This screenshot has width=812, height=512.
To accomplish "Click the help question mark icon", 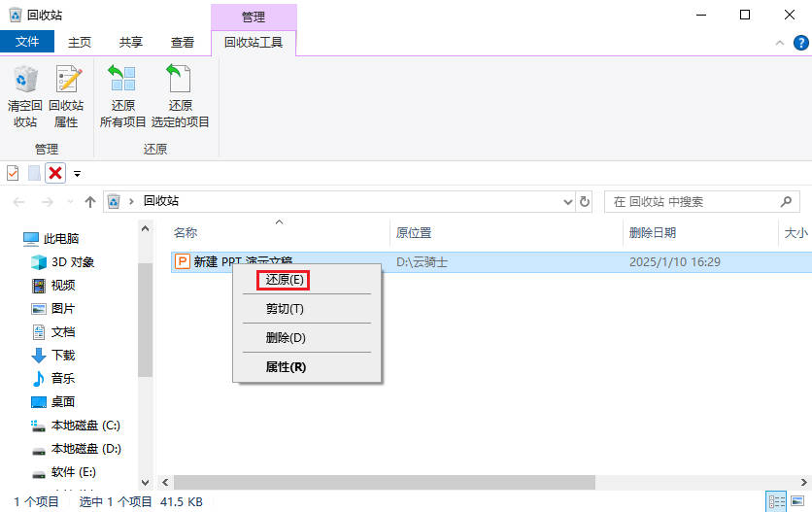I will coord(800,43).
